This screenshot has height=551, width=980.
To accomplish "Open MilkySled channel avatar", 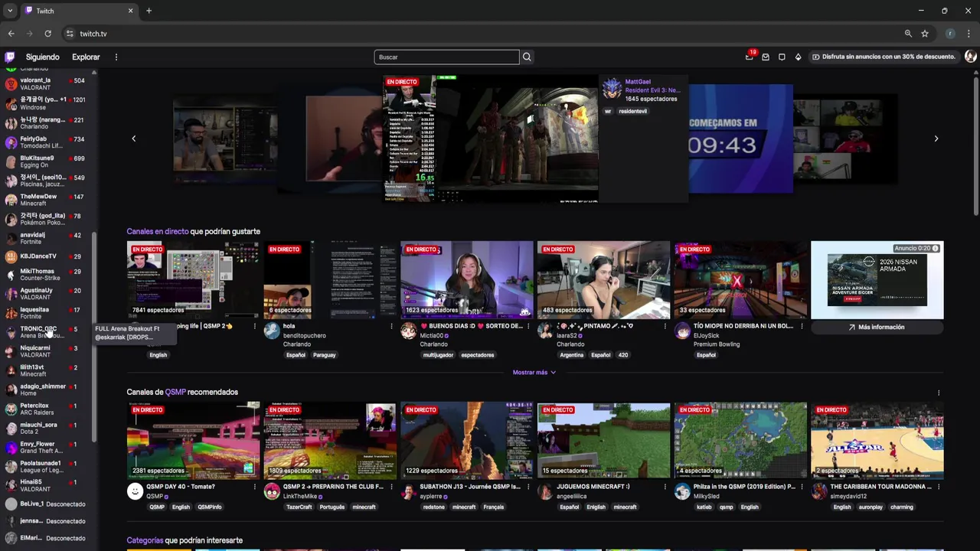I will (x=682, y=492).
